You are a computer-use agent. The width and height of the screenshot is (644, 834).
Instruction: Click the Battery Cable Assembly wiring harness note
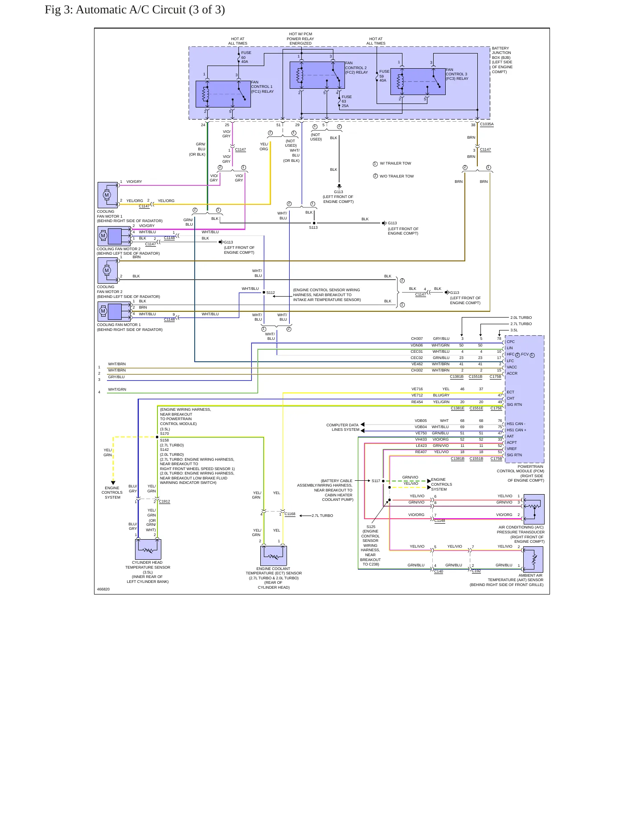click(325, 490)
